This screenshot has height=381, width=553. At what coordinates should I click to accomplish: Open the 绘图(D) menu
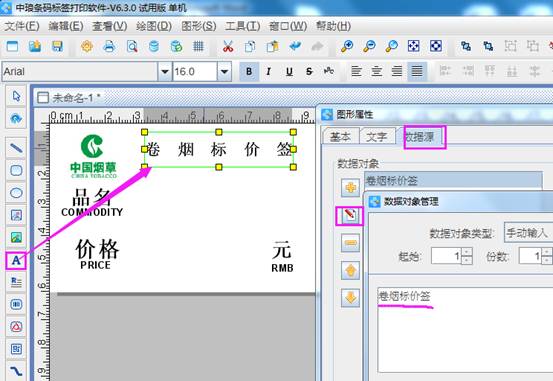[154, 26]
